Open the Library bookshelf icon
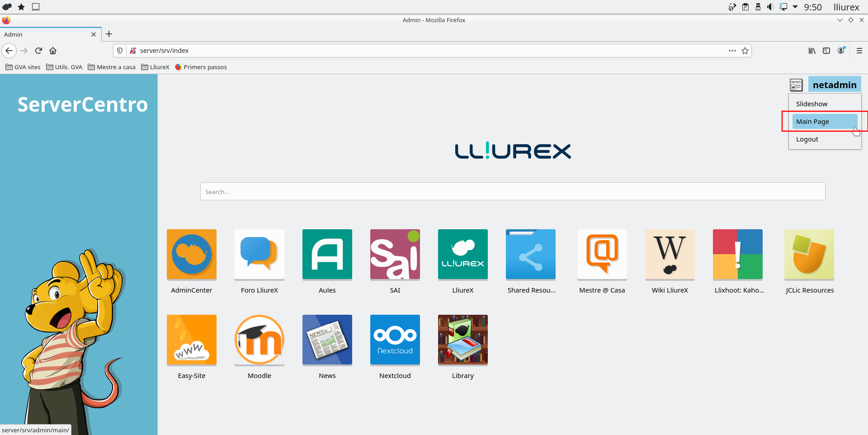 pyautogui.click(x=462, y=340)
